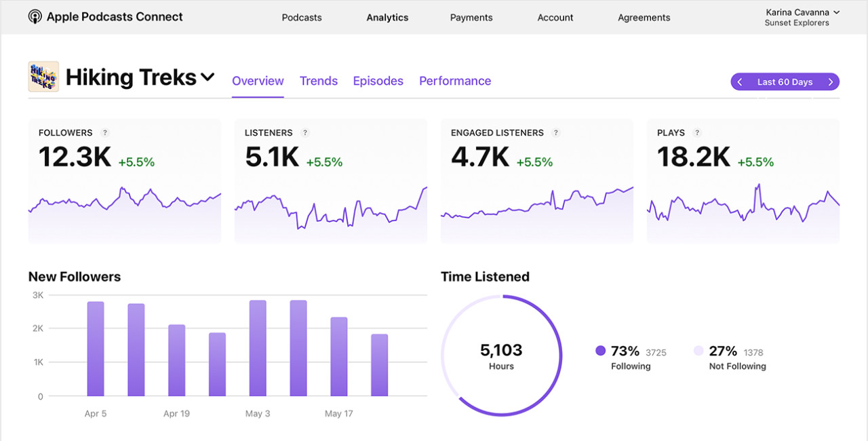The width and height of the screenshot is (868, 441).
Task: Go to the Agreements section
Action: (644, 18)
